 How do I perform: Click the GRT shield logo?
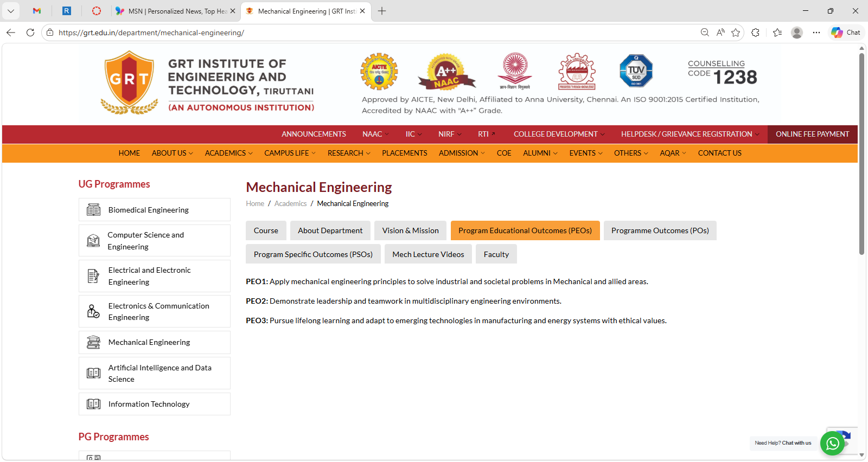coord(129,82)
